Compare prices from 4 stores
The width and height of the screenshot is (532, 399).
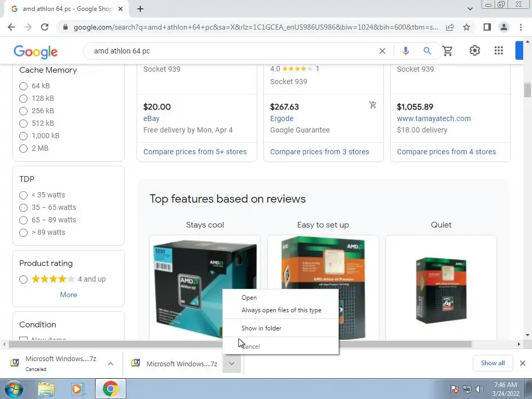click(x=446, y=152)
